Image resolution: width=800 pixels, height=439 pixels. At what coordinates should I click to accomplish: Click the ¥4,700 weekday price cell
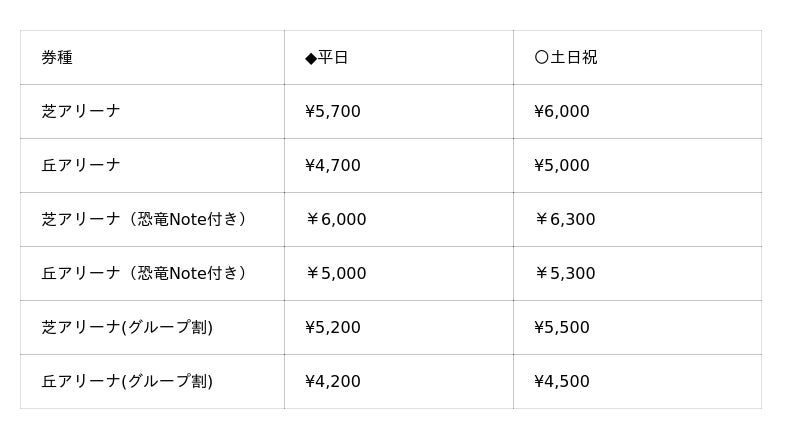click(x=333, y=166)
